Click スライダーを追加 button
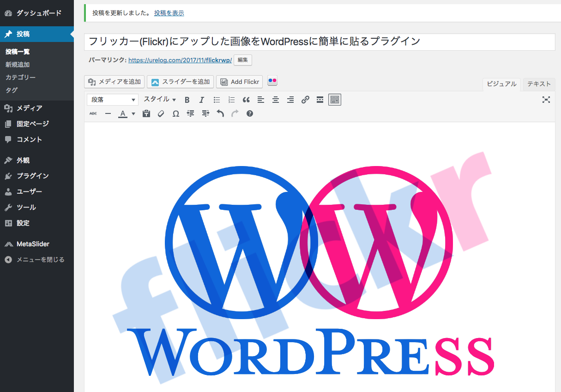Image resolution: width=561 pixels, height=392 pixels. tap(180, 82)
